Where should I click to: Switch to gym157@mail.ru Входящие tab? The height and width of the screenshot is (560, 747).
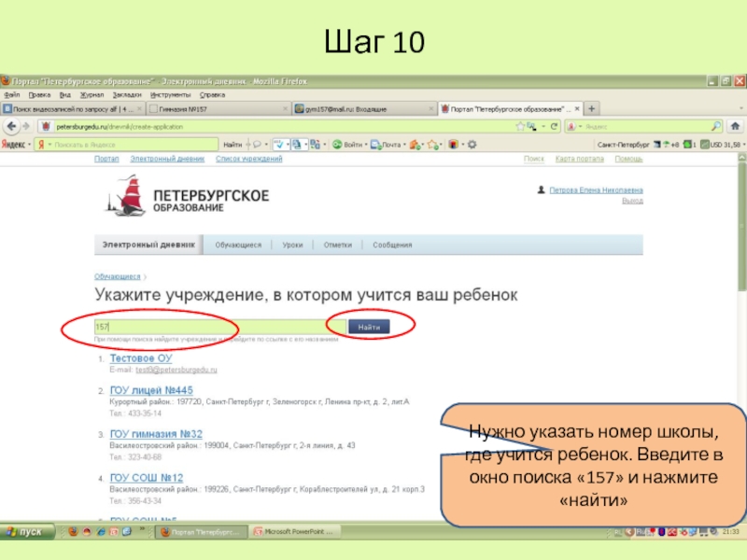364,109
